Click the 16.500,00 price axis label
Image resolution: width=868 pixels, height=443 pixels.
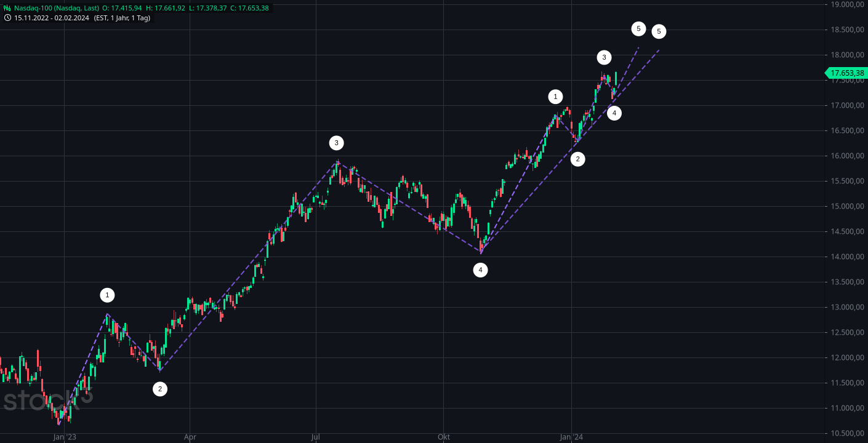846,130
